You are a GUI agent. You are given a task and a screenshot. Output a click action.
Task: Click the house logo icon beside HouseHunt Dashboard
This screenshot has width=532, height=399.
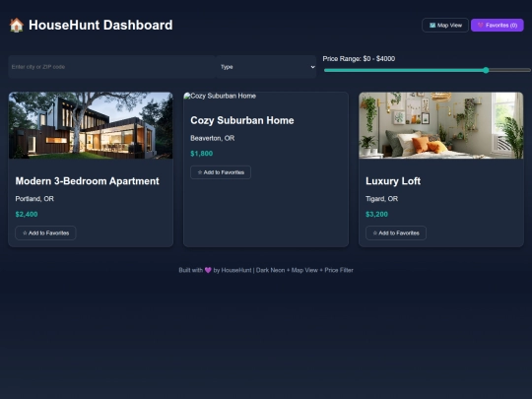(17, 25)
